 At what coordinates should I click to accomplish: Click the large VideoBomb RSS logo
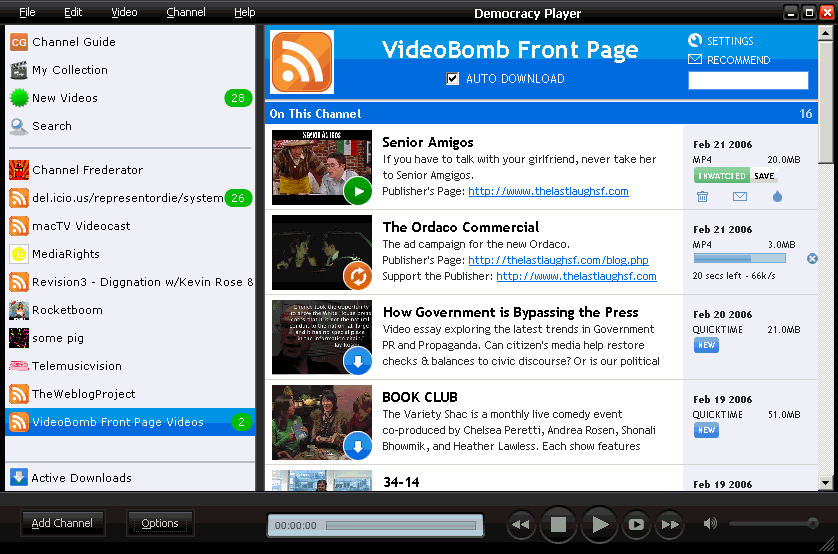pyautogui.click(x=302, y=62)
